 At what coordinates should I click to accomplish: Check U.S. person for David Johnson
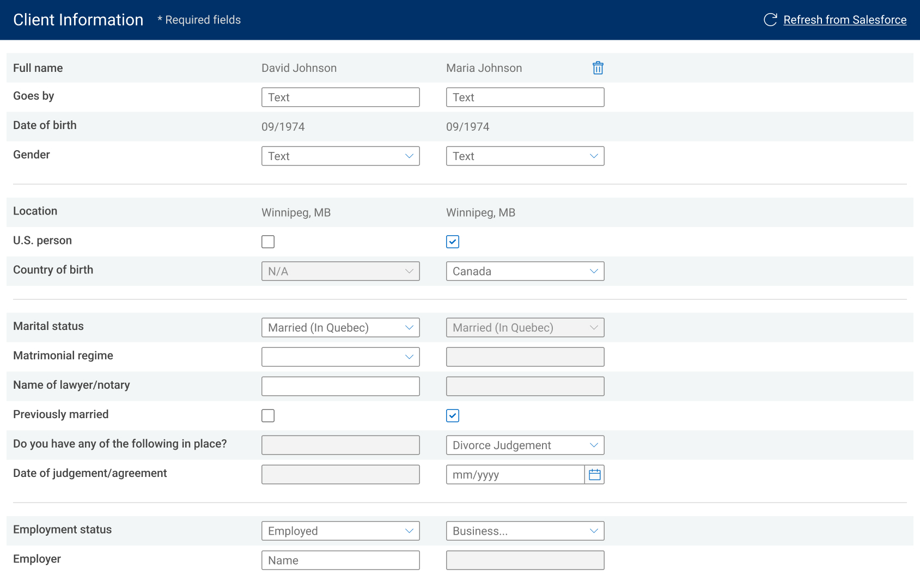(268, 242)
